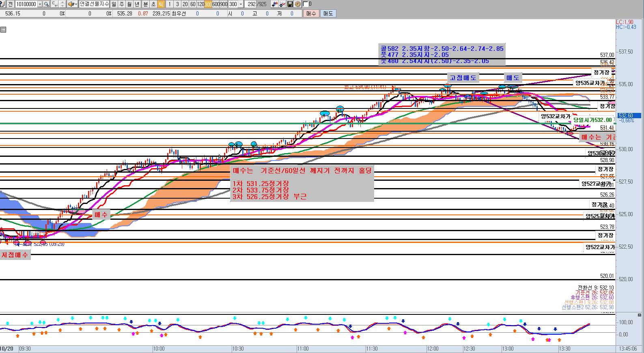Click the magnifier search icon beside code field
The height and width of the screenshot is (353, 644).
pos(46,4)
